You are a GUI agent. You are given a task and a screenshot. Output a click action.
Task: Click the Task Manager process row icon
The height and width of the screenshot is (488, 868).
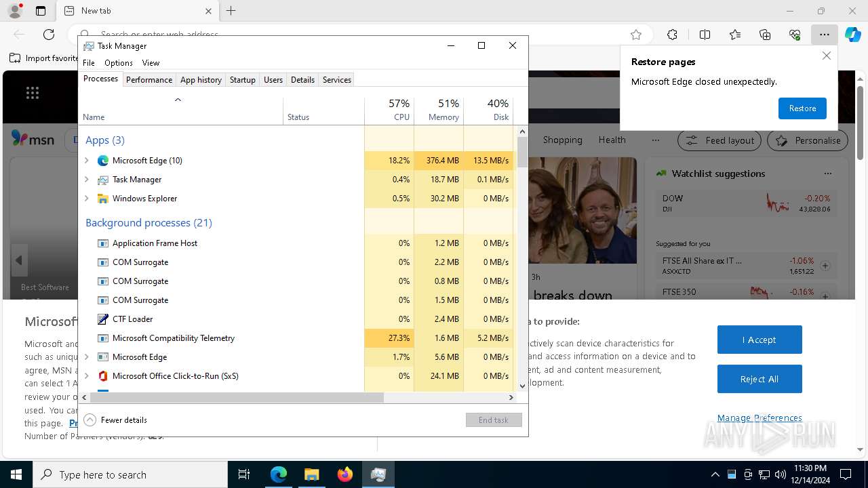(x=103, y=180)
